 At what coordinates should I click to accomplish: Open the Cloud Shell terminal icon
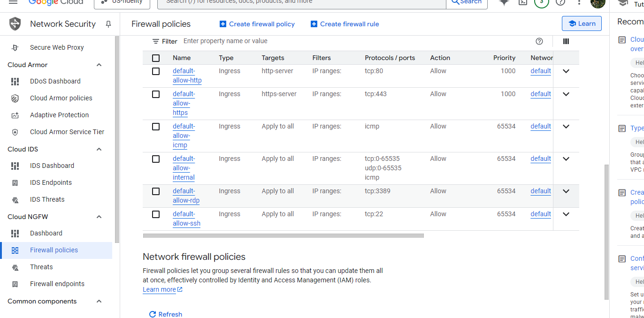pos(523,2)
